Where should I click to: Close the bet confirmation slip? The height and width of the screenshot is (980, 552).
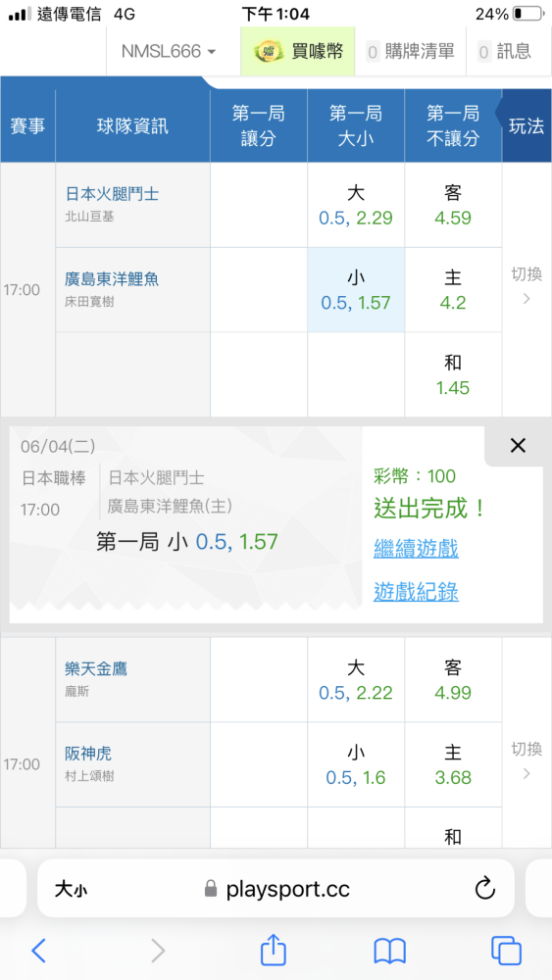point(518,446)
